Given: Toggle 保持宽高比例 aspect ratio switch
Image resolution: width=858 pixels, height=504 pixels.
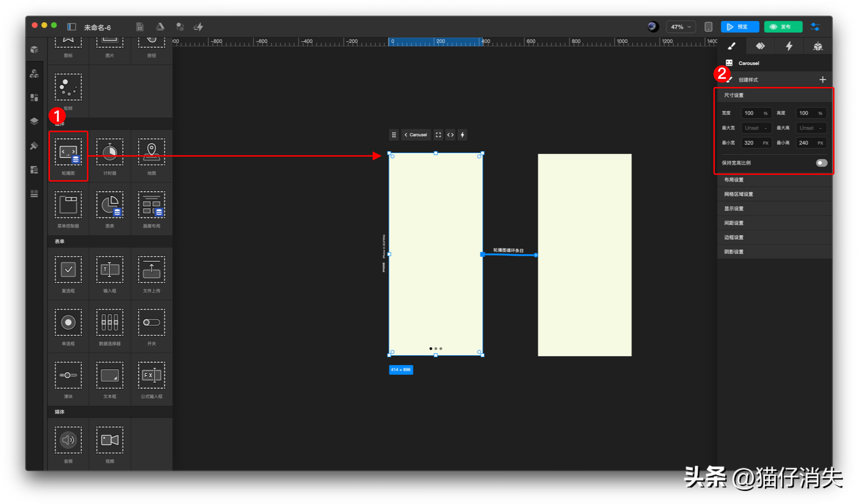Looking at the screenshot, I should pos(821,163).
